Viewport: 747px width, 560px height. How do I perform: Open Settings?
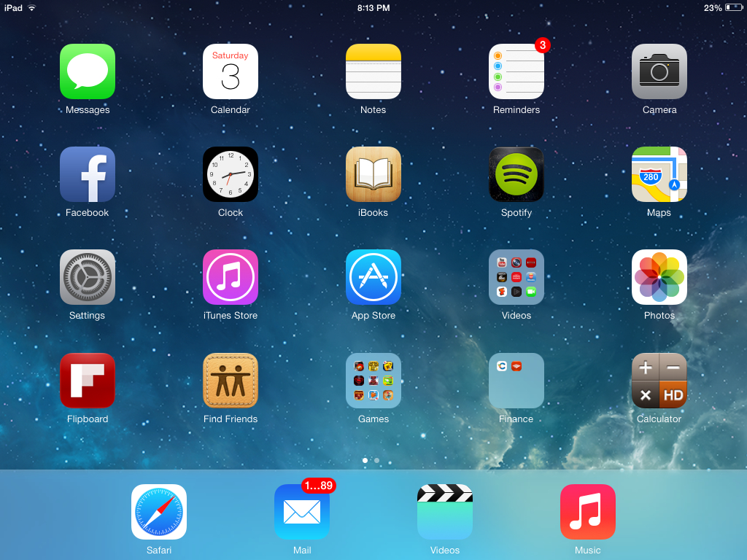pyautogui.click(x=88, y=277)
